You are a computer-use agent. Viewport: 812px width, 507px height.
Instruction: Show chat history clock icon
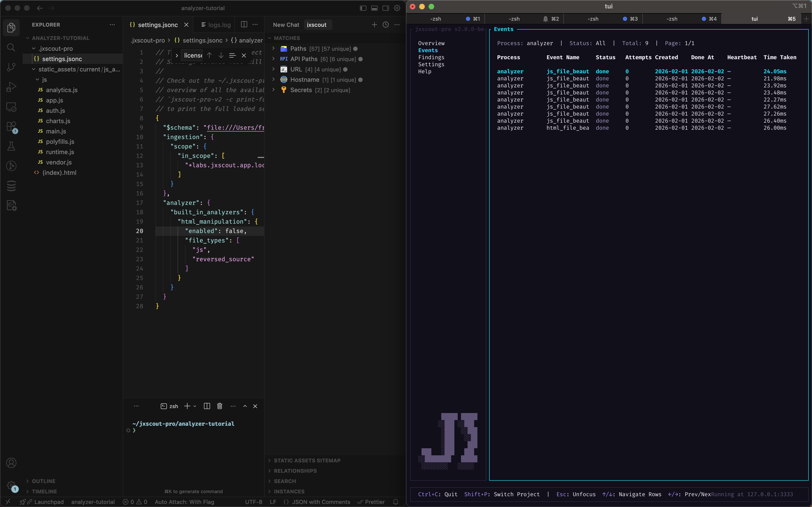(x=386, y=25)
